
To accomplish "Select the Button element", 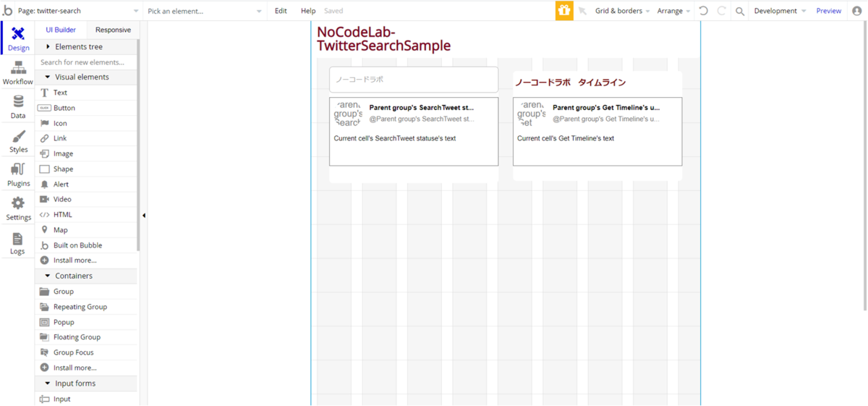I will tap(85, 108).
